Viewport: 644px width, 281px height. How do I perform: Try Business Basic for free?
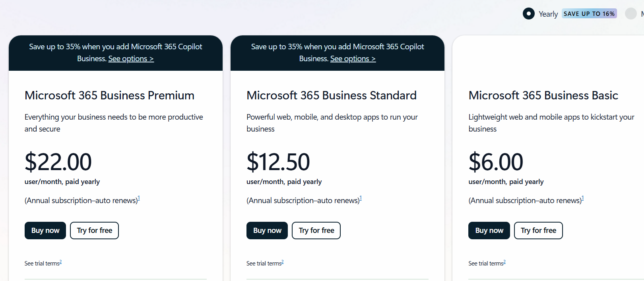[x=538, y=231]
